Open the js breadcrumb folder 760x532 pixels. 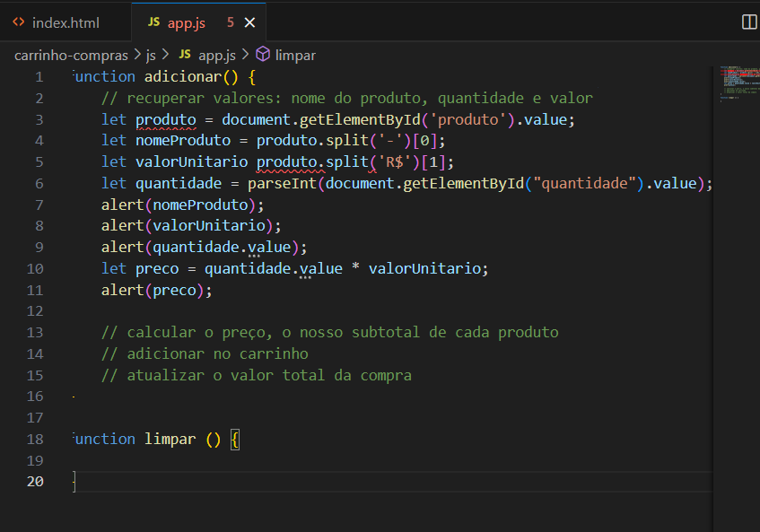tap(151, 56)
